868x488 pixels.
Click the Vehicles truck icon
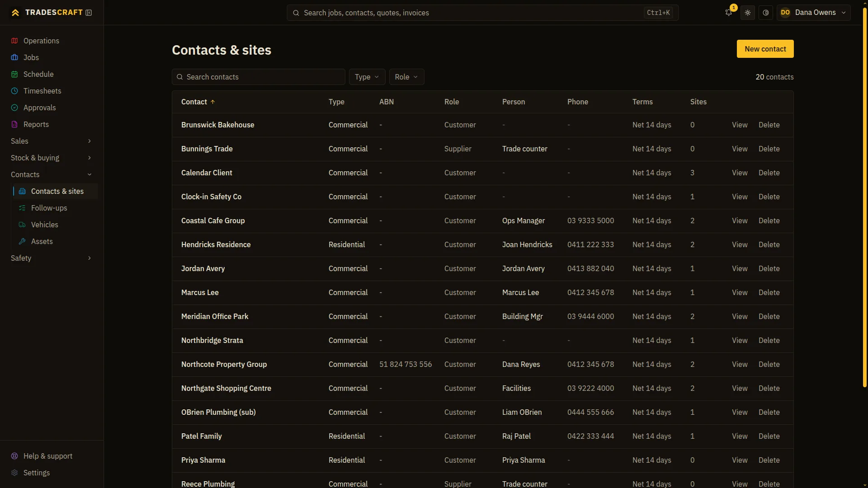[x=22, y=225]
